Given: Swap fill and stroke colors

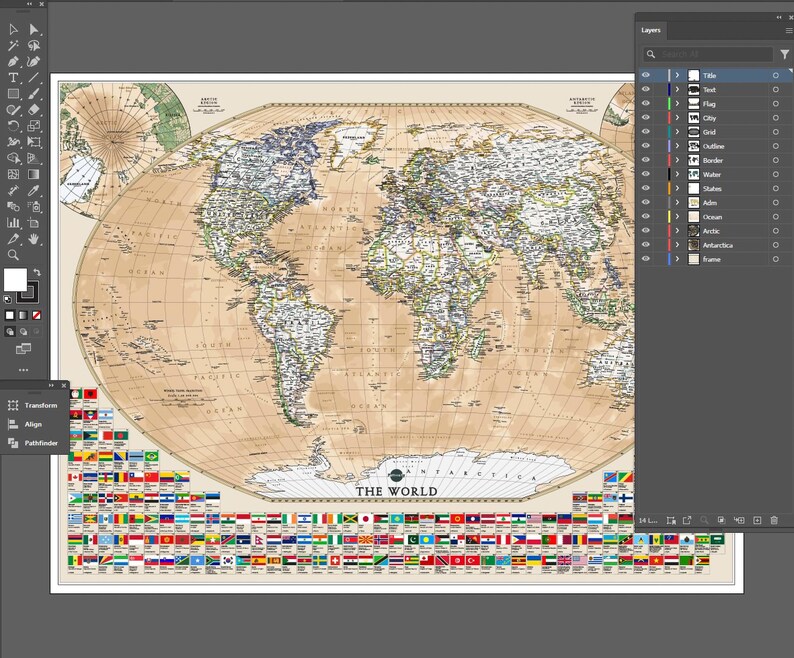Looking at the screenshot, I should point(37,273).
